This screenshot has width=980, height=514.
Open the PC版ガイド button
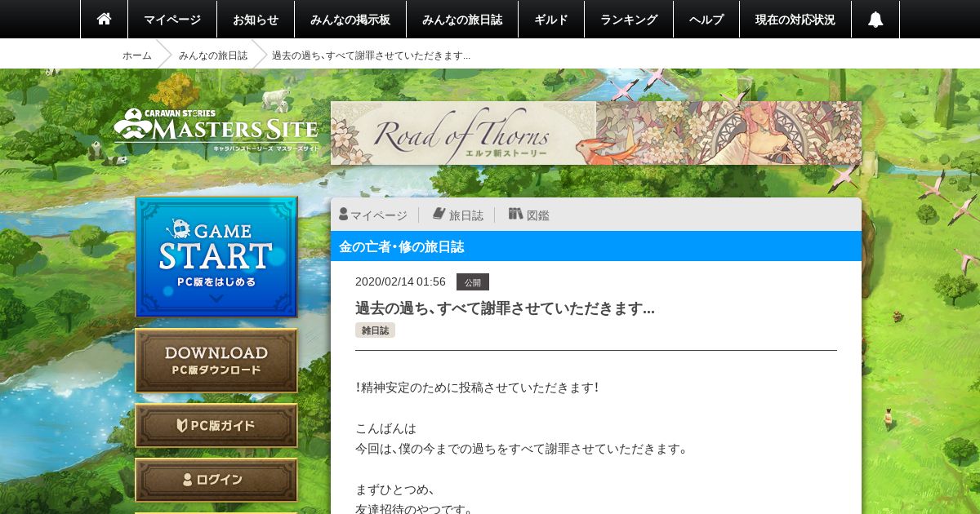point(216,426)
